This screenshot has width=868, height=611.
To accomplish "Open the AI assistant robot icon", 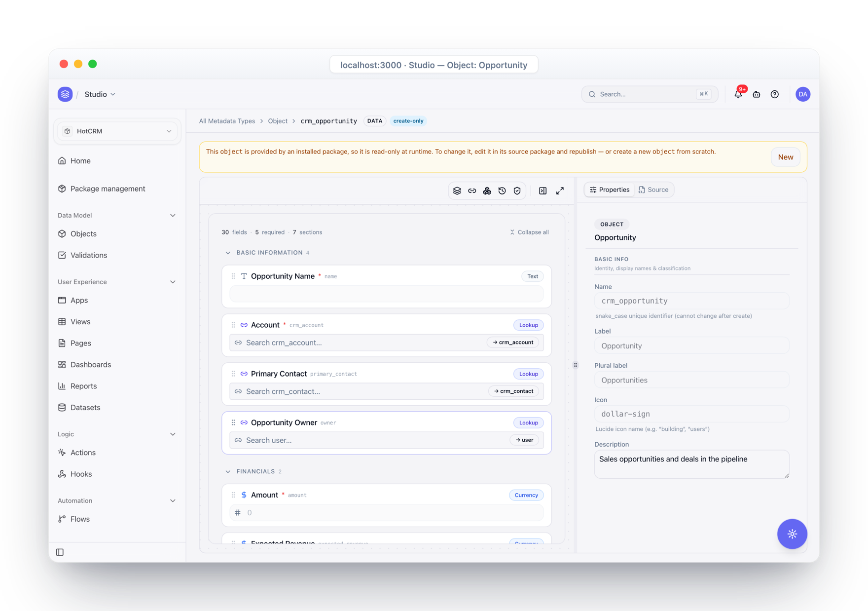I will [x=757, y=94].
